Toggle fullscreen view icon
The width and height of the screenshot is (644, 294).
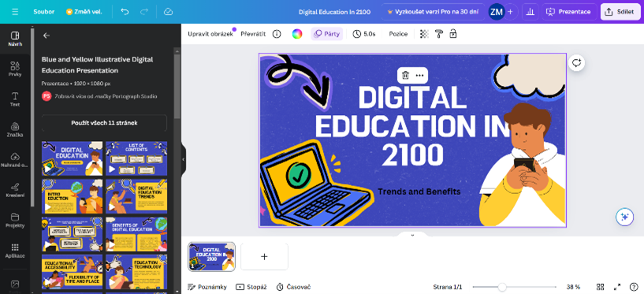[x=617, y=287]
